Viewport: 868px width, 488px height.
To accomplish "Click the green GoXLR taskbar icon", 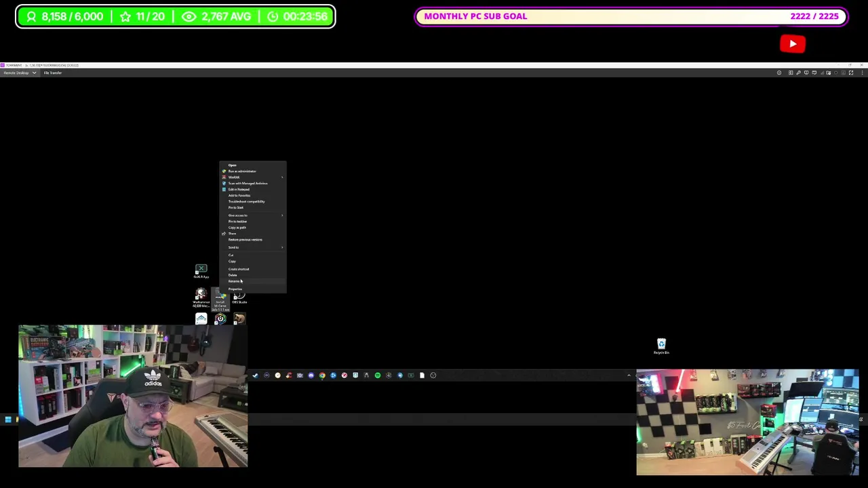I will pos(411,375).
